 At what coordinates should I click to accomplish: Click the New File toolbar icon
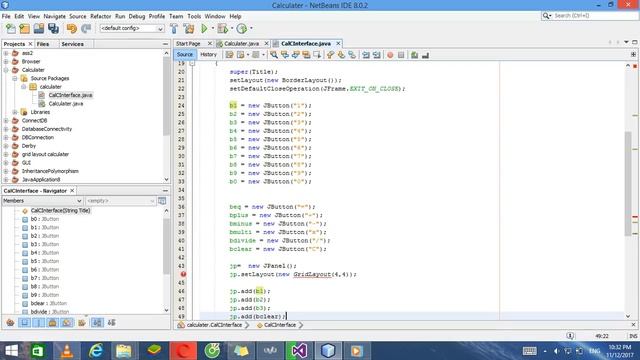tap(11, 29)
